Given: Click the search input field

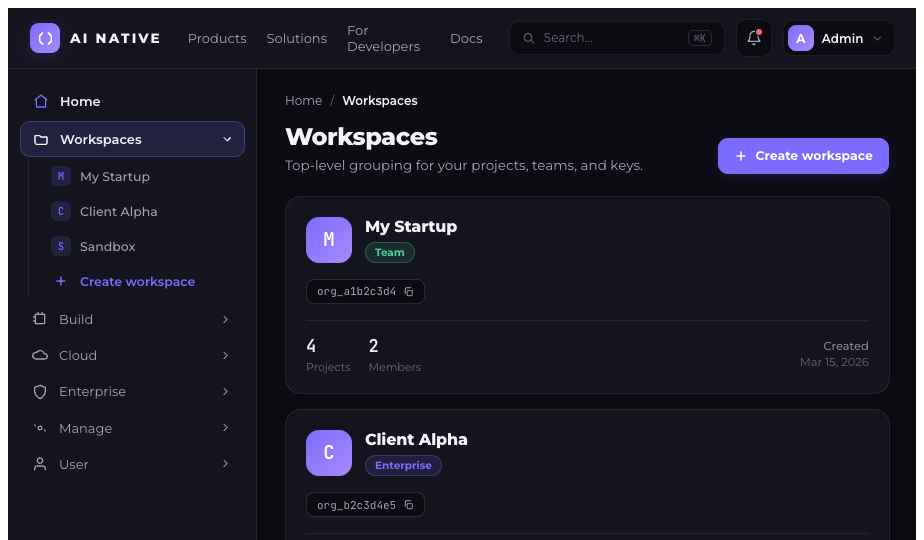Looking at the screenshot, I should tap(616, 38).
